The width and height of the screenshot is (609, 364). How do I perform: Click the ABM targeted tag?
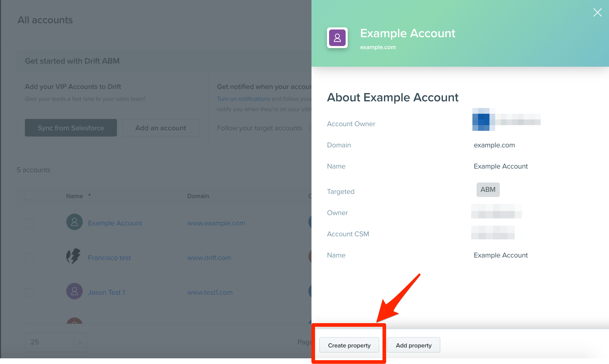point(488,189)
